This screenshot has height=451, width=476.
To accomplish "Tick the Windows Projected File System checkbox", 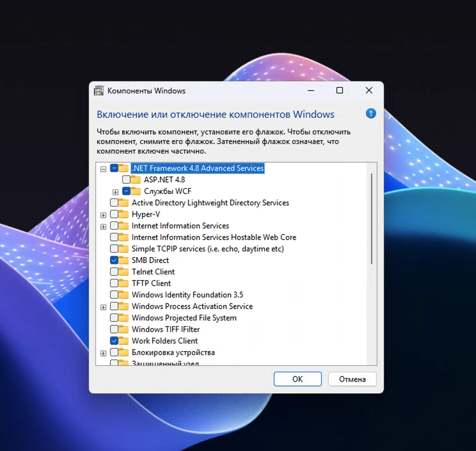I will [114, 318].
